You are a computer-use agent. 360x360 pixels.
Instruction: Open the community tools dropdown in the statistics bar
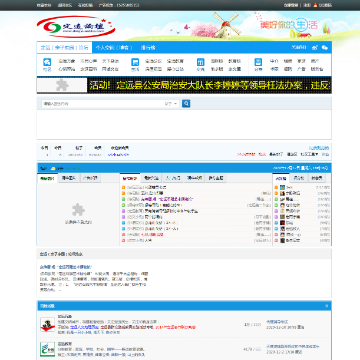309,154
